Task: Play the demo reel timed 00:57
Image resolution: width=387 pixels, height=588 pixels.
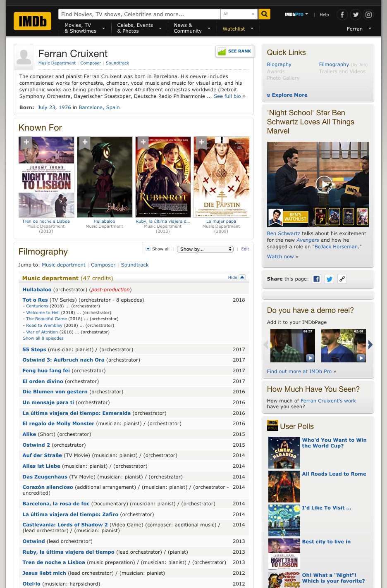Action: pyautogui.click(x=293, y=346)
